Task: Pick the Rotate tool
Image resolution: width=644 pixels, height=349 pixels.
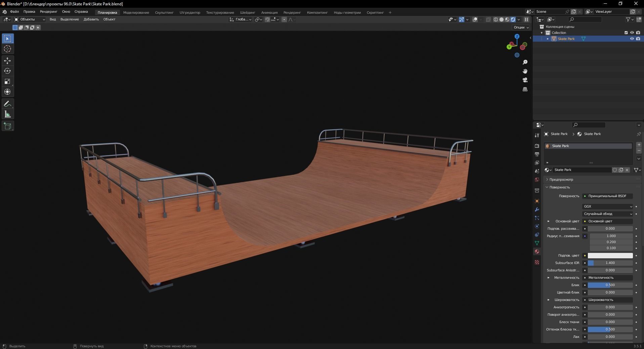Action: (7, 71)
